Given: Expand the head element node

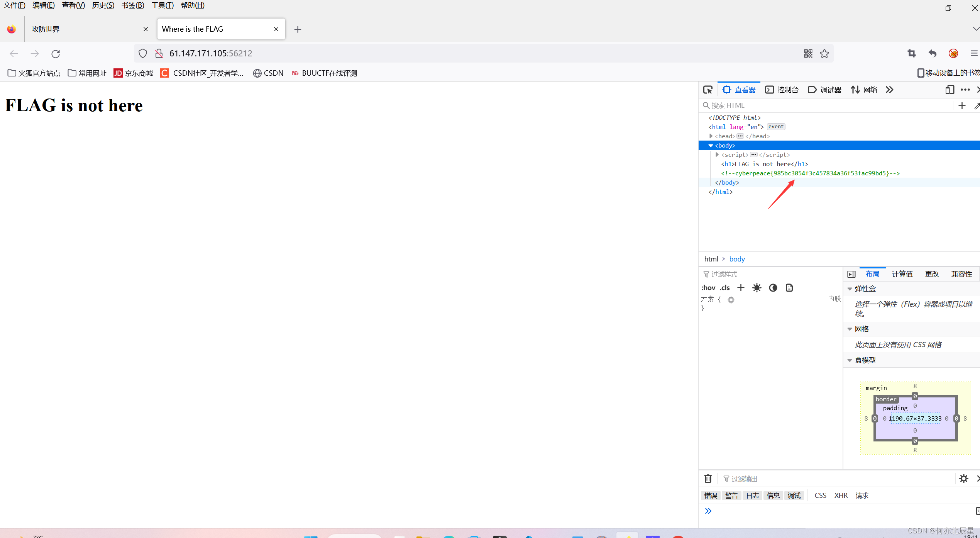Looking at the screenshot, I should click(x=711, y=136).
